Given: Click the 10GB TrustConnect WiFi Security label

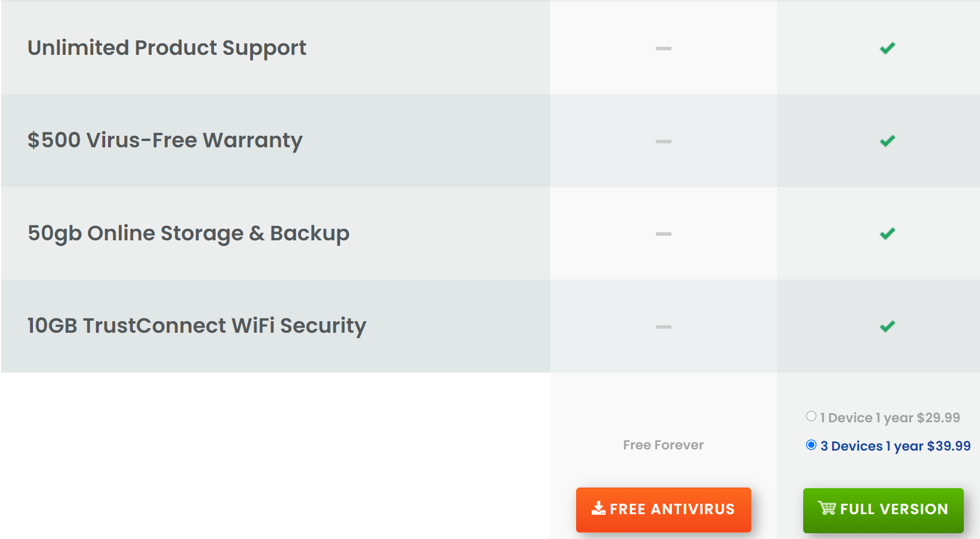Looking at the screenshot, I should point(197,326).
